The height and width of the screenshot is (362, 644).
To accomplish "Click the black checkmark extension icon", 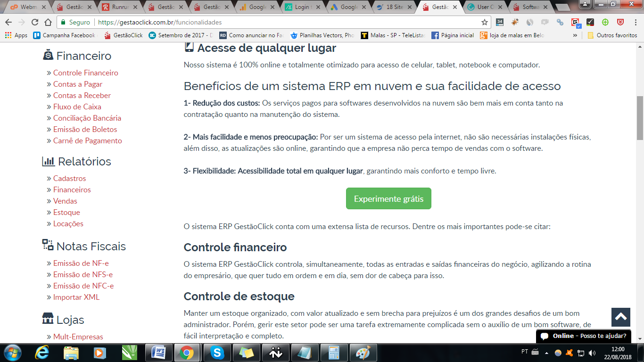I will coord(590,22).
